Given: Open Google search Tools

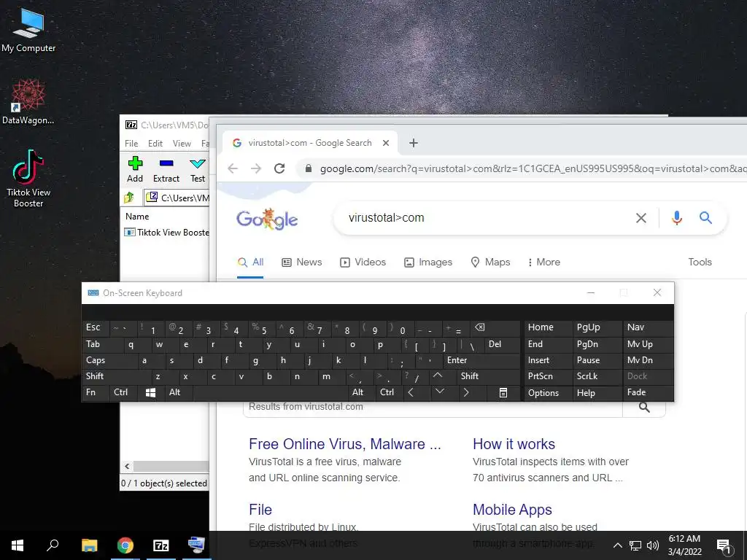Looking at the screenshot, I should pos(700,262).
